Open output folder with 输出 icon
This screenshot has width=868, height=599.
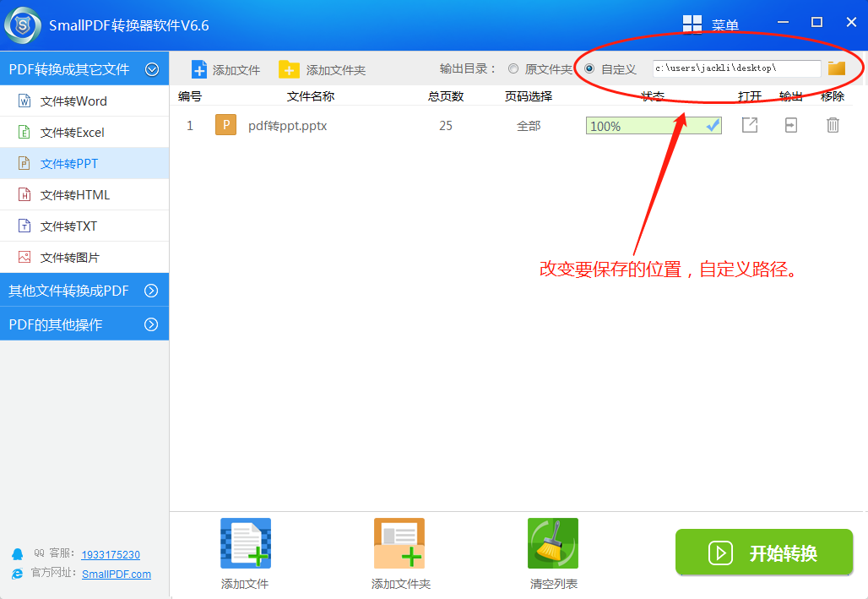click(x=791, y=125)
